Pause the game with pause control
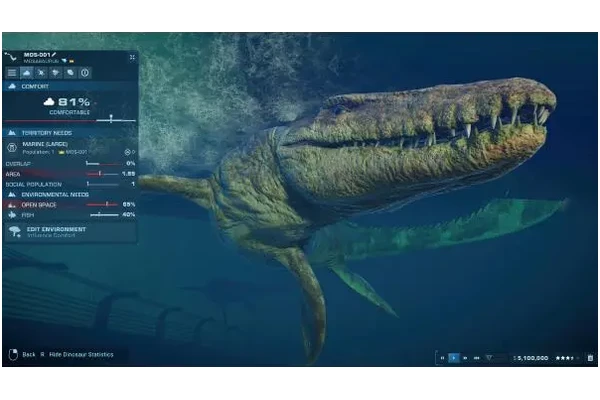The height and width of the screenshot is (400, 600). coord(442,358)
